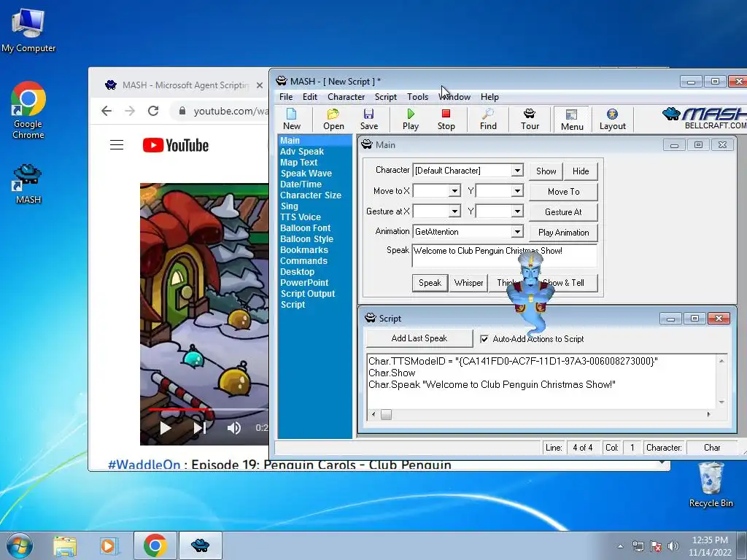
Task: Run the script with the Play icon
Action: [x=410, y=119]
